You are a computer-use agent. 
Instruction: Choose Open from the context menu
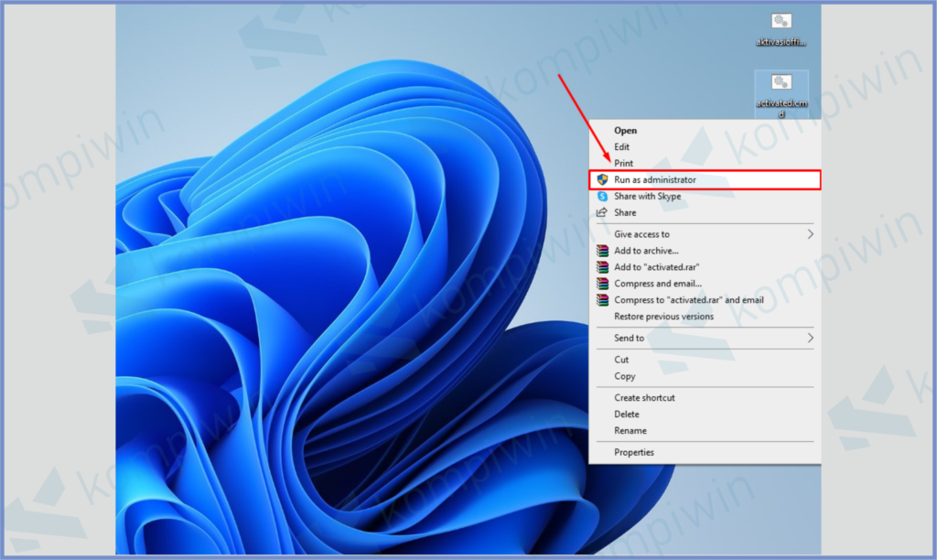point(626,131)
